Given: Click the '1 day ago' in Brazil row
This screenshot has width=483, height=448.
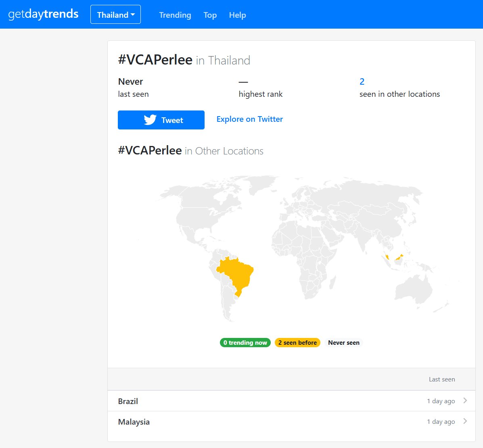Looking at the screenshot, I should [x=441, y=401].
